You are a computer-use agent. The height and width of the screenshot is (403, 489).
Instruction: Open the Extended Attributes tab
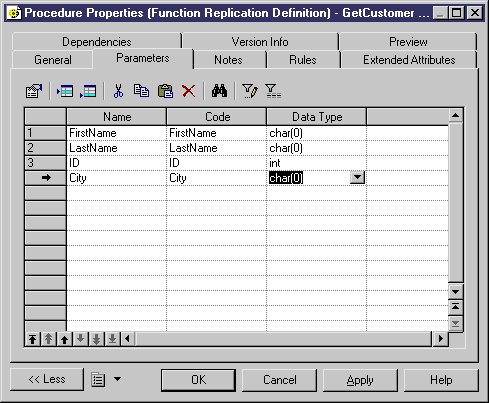(409, 60)
